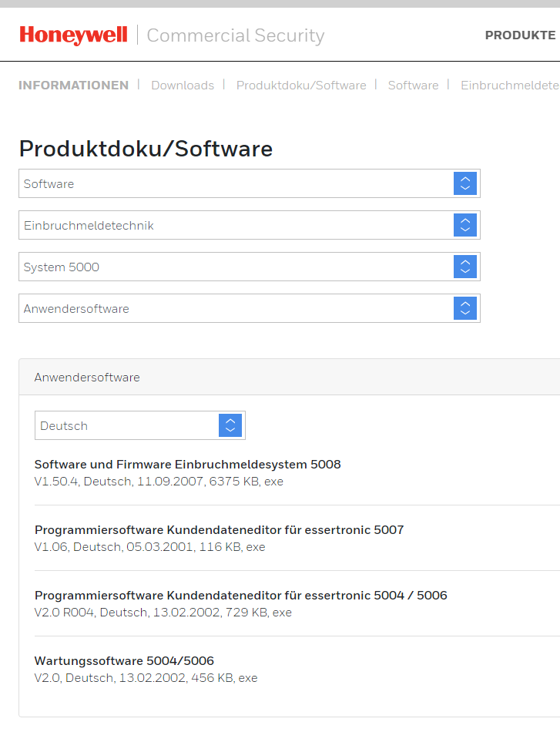Click blue arrow icon beside Anwendersoftware select

pos(465,308)
